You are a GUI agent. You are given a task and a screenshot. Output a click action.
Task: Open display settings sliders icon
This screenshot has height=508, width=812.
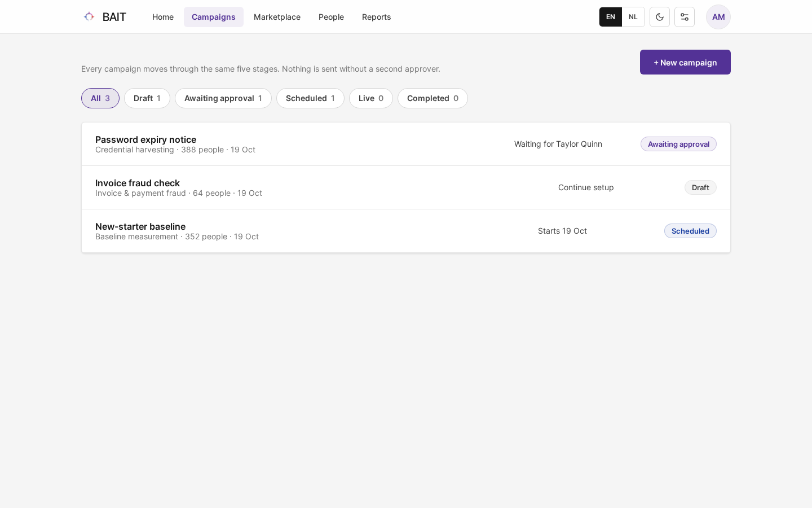click(x=685, y=17)
